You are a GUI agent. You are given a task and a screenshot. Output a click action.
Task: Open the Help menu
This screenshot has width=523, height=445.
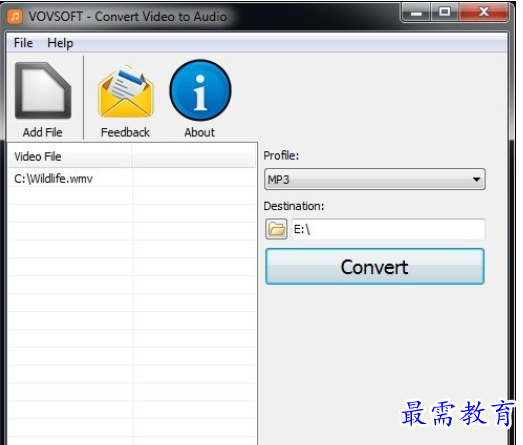point(60,43)
